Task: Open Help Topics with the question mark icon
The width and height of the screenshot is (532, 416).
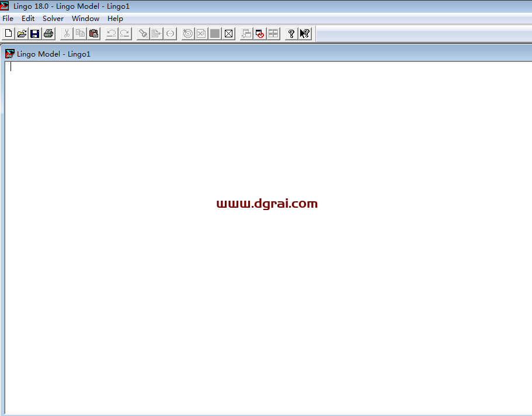Action: click(x=291, y=34)
